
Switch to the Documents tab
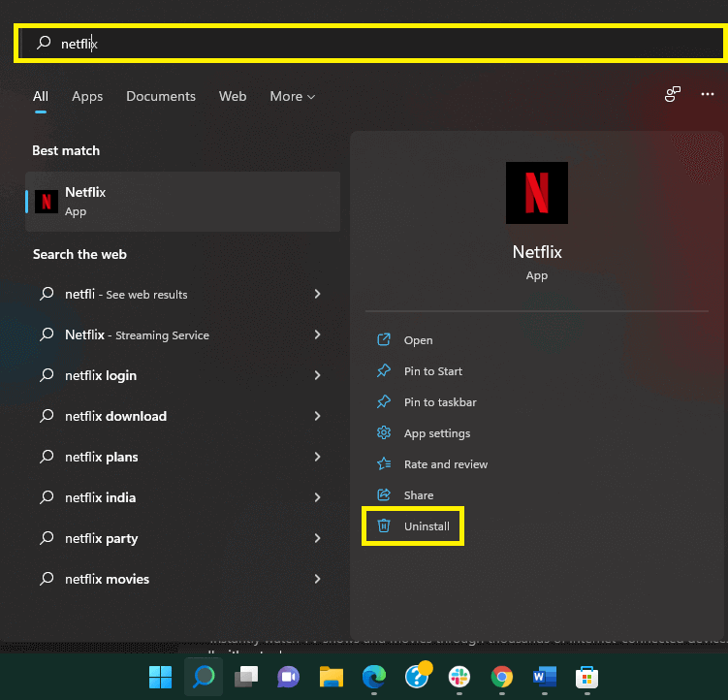pos(161,97)
